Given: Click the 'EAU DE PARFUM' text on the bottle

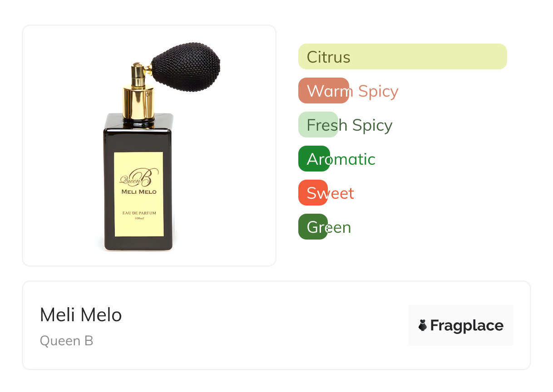Looking at the screenshot, I should click(139, 212).
